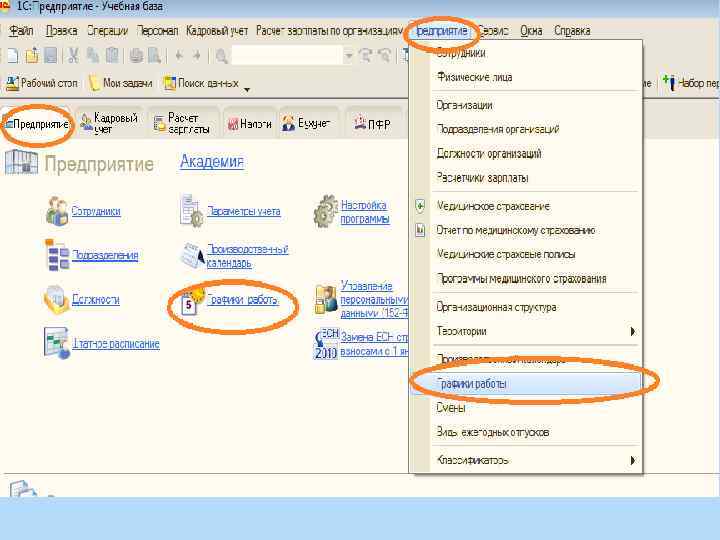Open the Операции menu
Image resolution: width=720 pixels, height=540 pixels.
(107, 31)
